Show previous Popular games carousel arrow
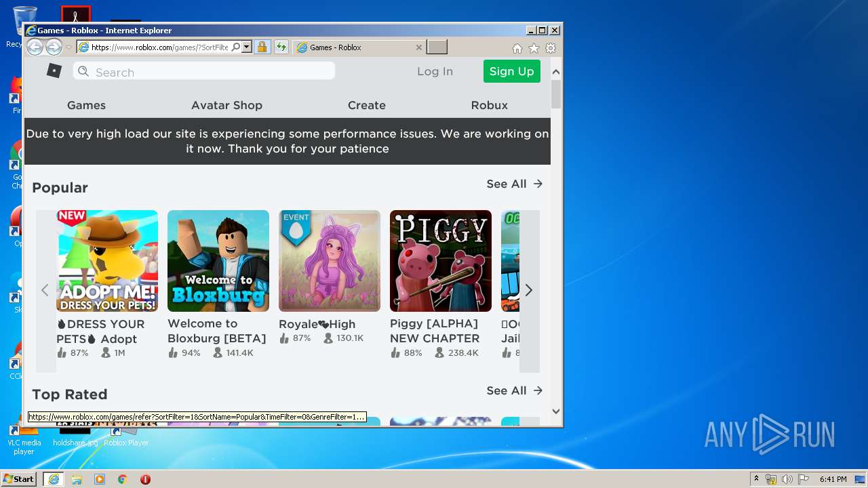Image resolution: width=868 pixels, height=488 pixels. tap(45, 290)
